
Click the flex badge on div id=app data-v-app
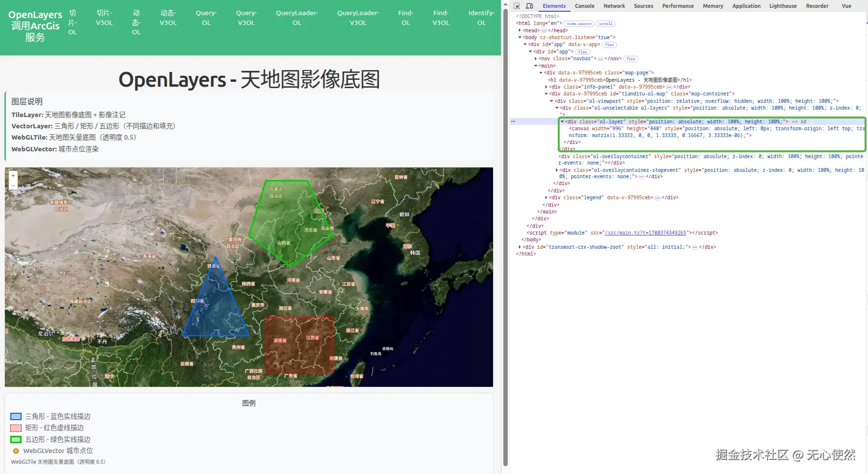coord(609,45)
